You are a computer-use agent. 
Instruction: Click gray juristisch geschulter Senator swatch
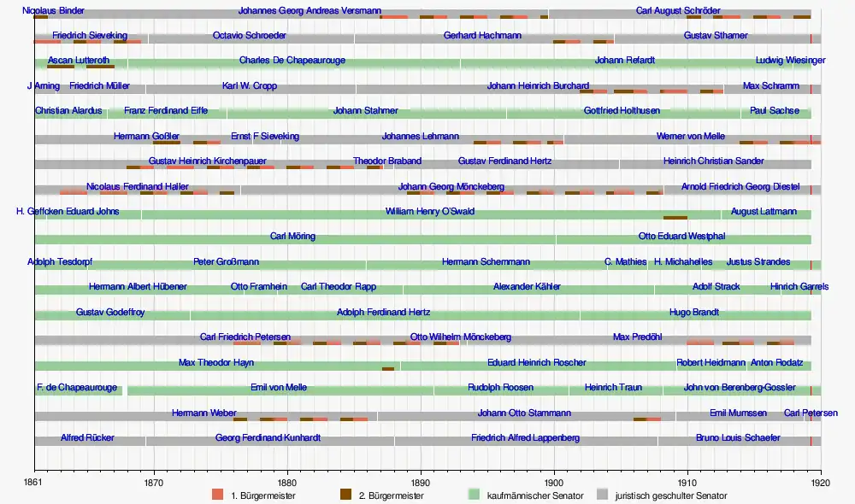(604, 495)
